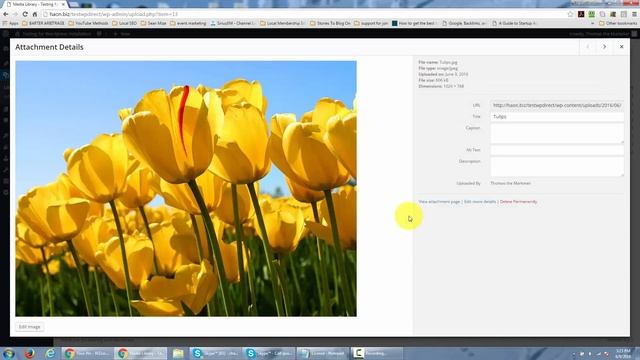Switch to the first Skype taskbar window
640x360 pixels.
tap(216, 353)
